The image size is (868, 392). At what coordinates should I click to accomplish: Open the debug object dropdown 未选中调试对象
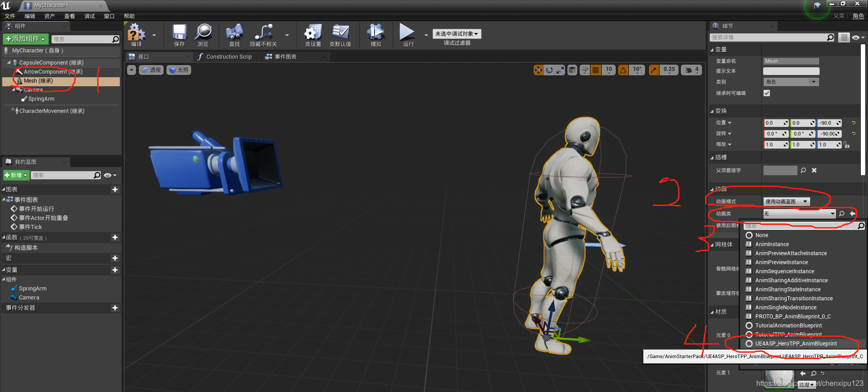(x=457, y=34)
